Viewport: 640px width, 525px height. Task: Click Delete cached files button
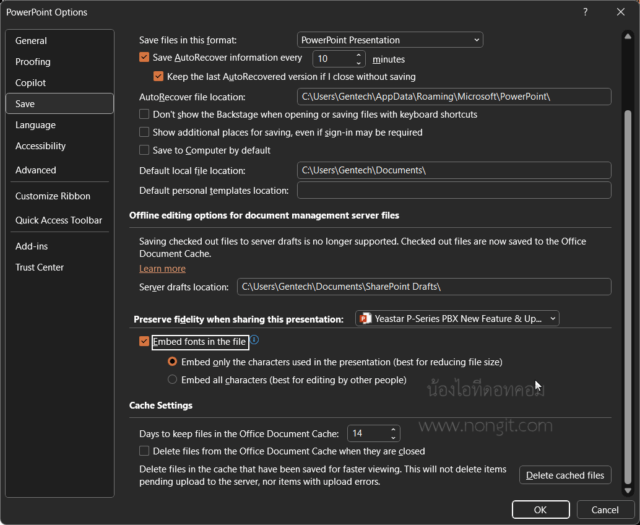[x=565, y=475]
